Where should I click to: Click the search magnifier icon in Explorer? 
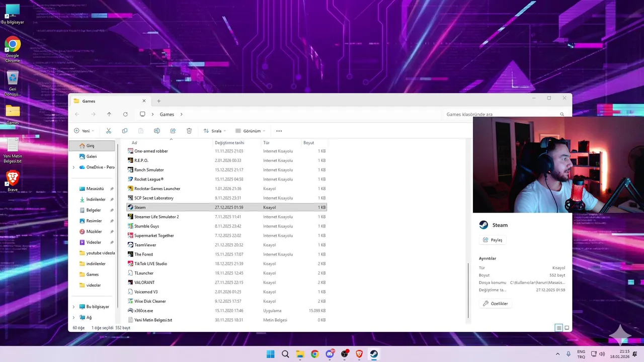(562, 114)
